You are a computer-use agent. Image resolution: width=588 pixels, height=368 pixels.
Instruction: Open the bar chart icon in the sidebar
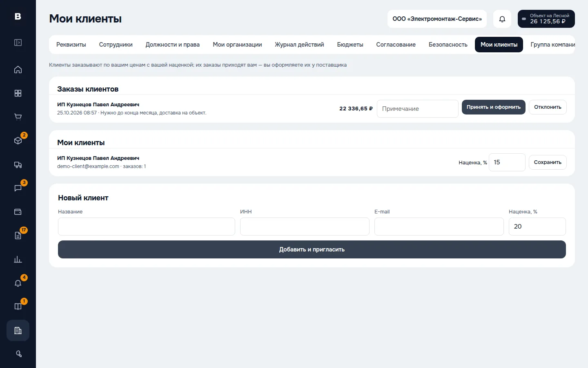click(18, 259)
